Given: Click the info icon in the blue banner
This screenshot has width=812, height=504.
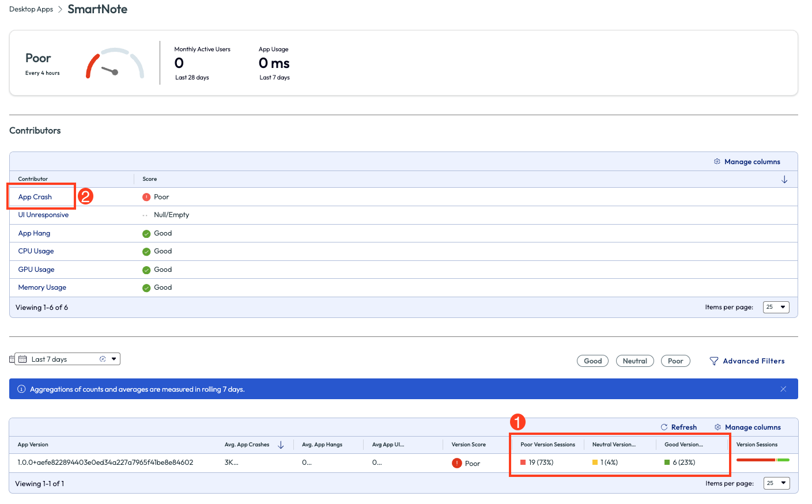Looking at the screenshot, I should coord(21,389).
